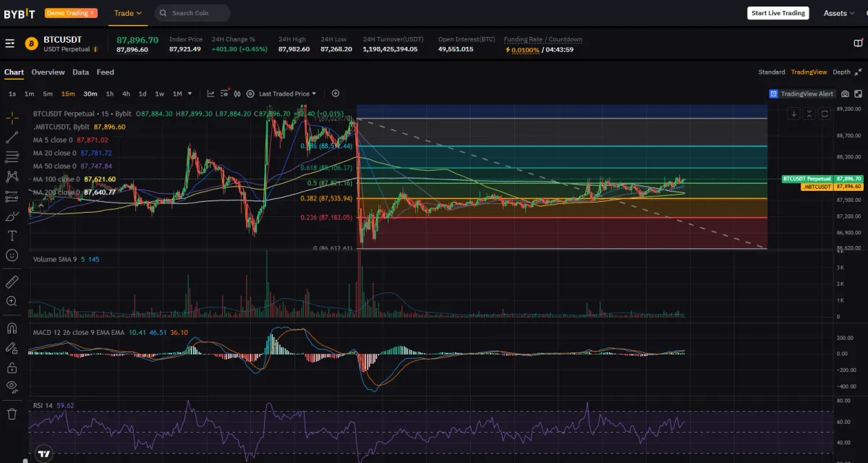
Task: Take a chart snapshot with camera icon
Action: (846, 94)
